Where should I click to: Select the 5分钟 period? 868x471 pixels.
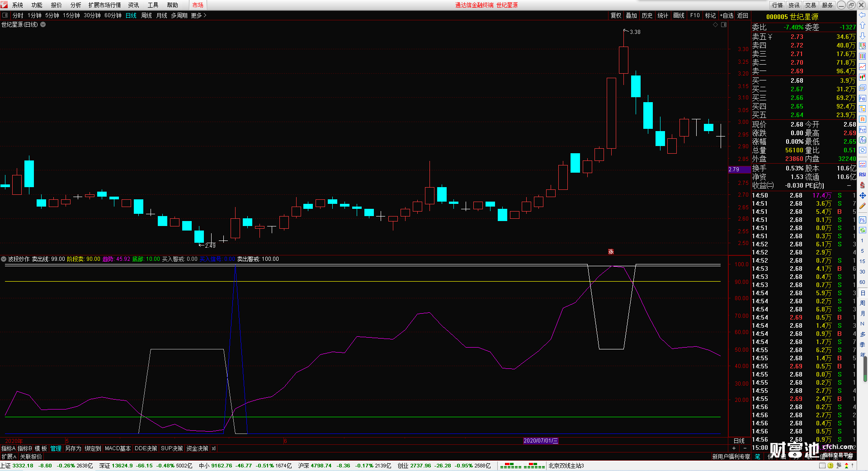52,15
